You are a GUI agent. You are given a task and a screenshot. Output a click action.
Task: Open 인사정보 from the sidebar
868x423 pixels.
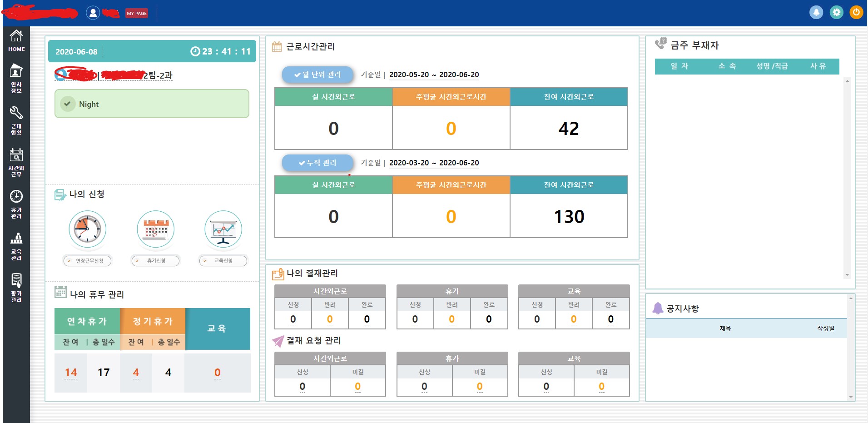coord(16,78)
